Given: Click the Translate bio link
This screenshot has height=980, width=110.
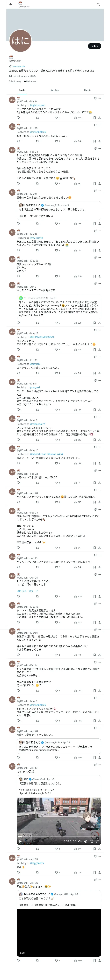Looking at the screenshot, I should 18,66.
